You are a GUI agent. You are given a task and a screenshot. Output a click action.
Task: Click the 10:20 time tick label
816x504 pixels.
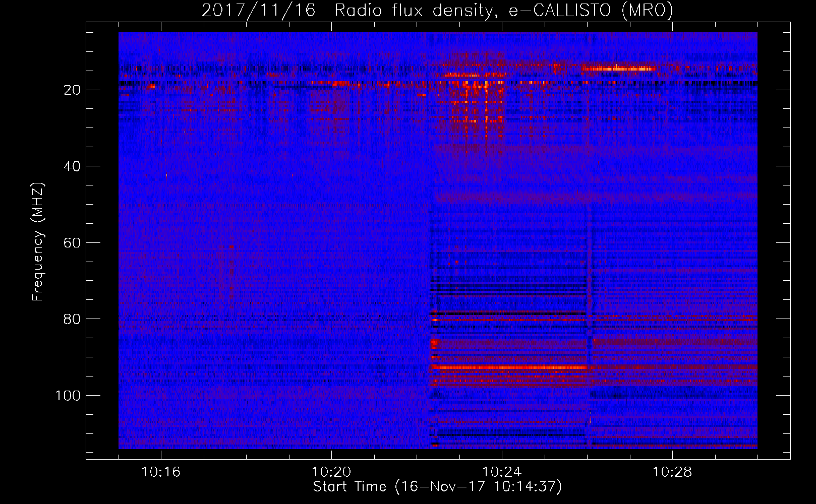(x=331, y=472)
